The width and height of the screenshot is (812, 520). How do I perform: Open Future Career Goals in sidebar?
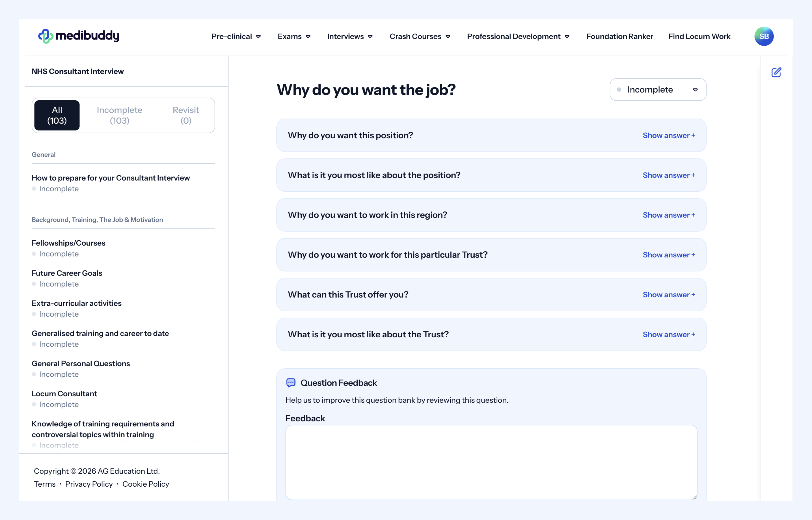point(67,273)
